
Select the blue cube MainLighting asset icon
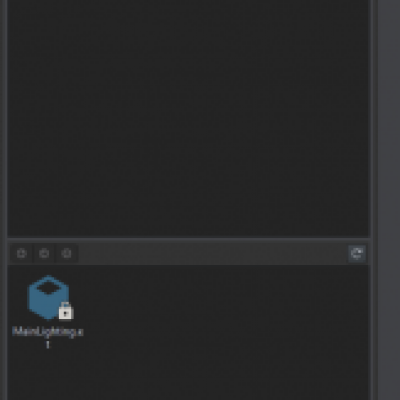coord(49,297)
